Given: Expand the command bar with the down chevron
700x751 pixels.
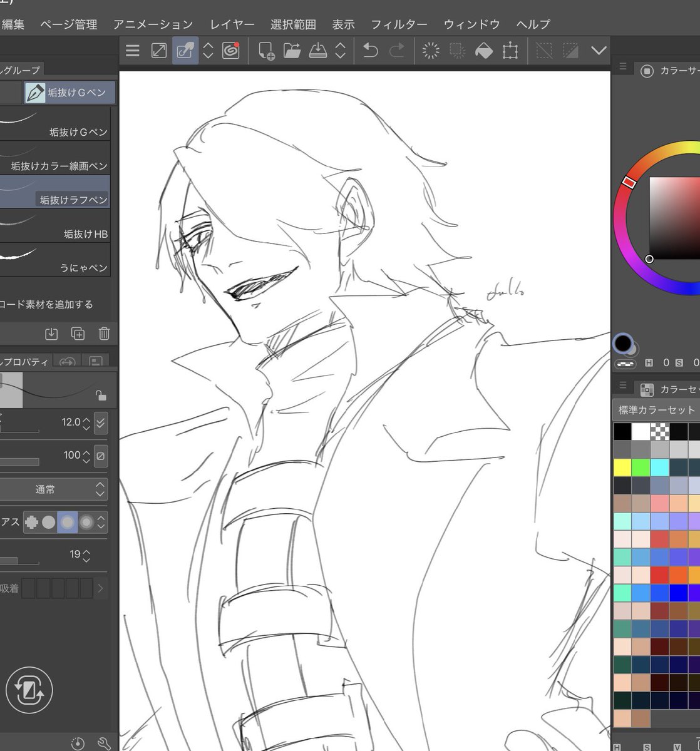Looking at the screenshot, I should pos(599,51).
